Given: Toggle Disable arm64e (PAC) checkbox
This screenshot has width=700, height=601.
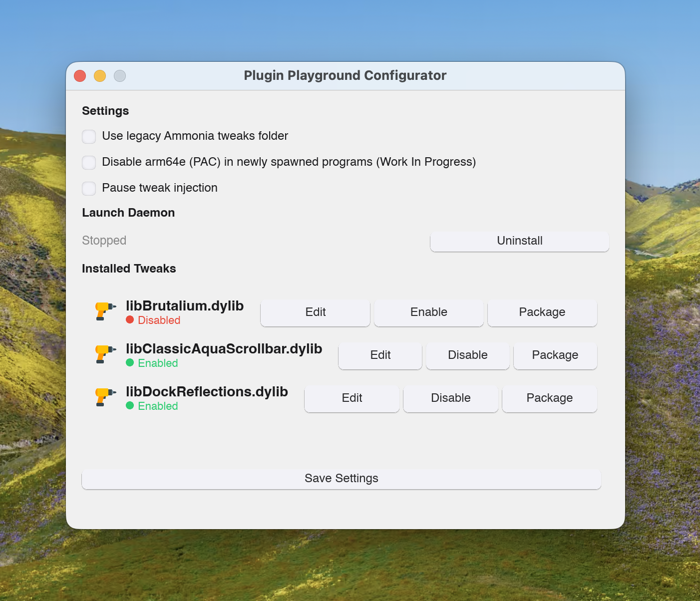Looking at the screenshot, I should click(x=89, y=162).
